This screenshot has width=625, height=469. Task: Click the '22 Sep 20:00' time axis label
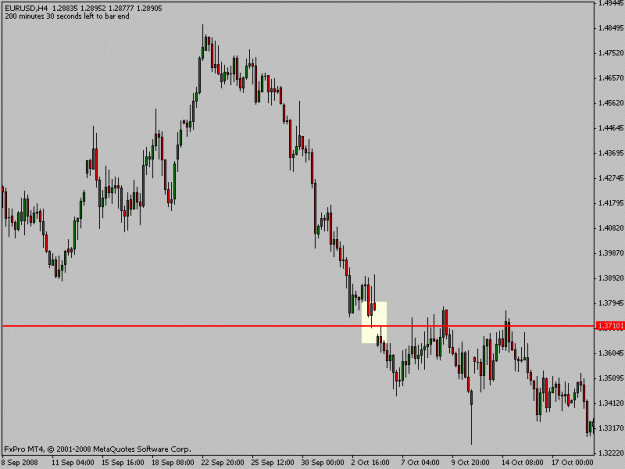(223, 462)
